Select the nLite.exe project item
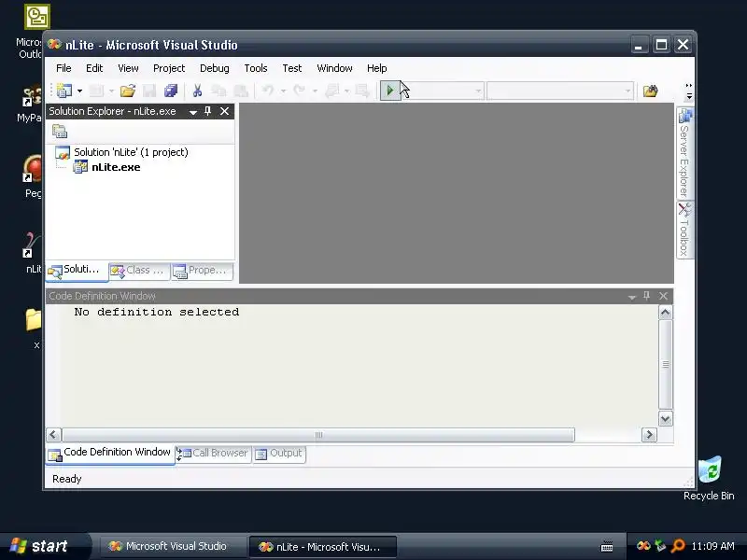The image size is (747, 560). tap(116, 167)
